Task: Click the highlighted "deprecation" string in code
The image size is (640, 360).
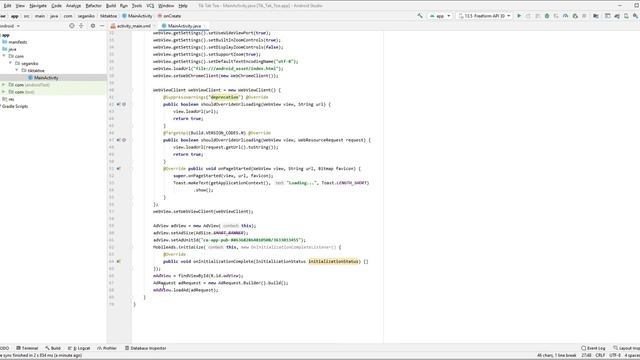Action: click(x=224, y=97)
